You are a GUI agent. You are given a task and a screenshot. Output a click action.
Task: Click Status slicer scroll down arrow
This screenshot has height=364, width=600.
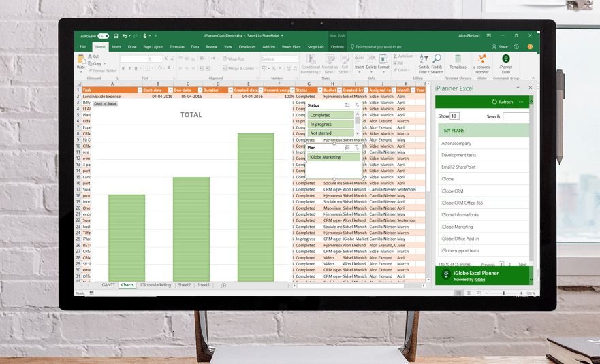click(358, 133)
